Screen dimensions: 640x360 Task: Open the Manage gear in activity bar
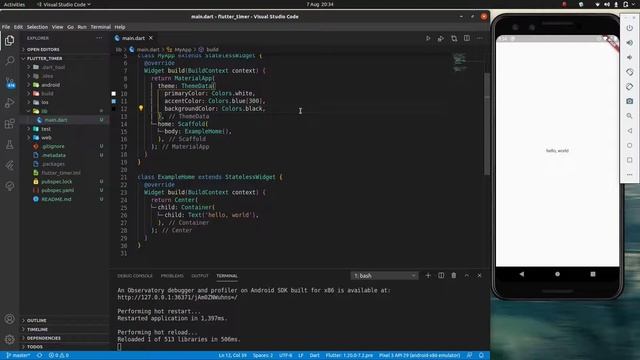click(x=9, y=339)
